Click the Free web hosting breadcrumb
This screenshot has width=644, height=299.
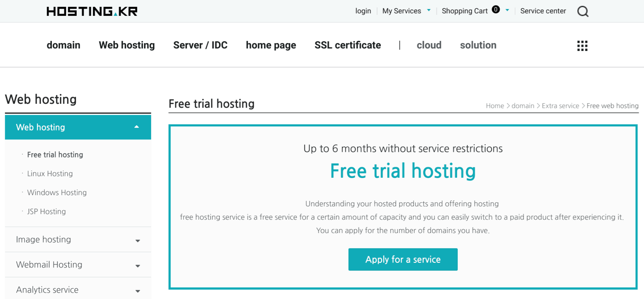click(x=612, y=106)
